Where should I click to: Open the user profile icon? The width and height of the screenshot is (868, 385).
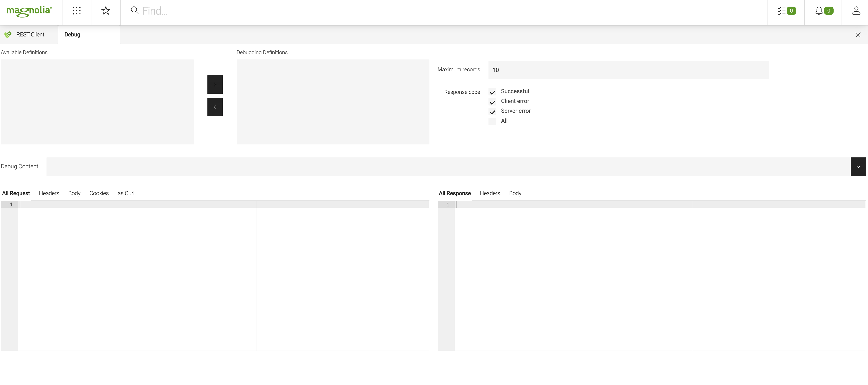click(856, 11)
